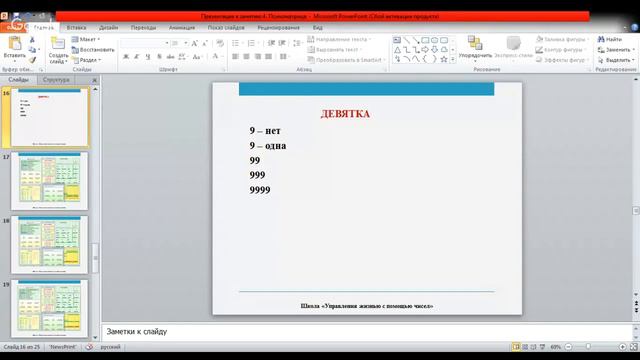Select the five-point star shape
This screenshot has width=640, height=360.
click(444, 59)
